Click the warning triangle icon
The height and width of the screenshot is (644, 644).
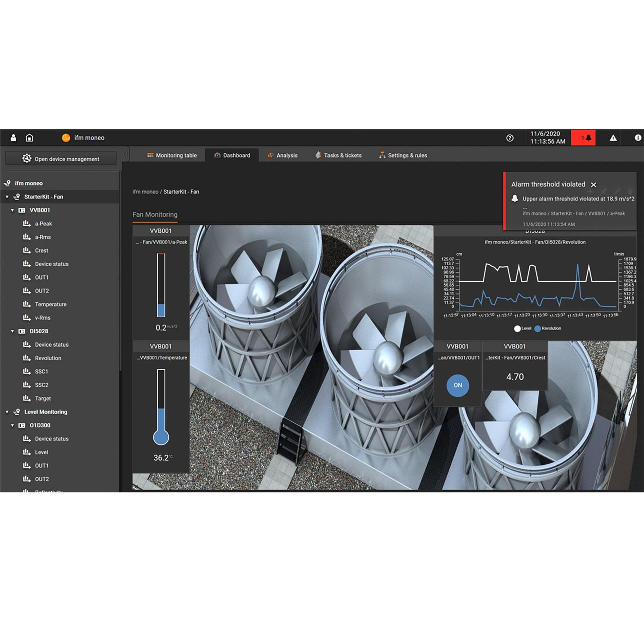613,138
